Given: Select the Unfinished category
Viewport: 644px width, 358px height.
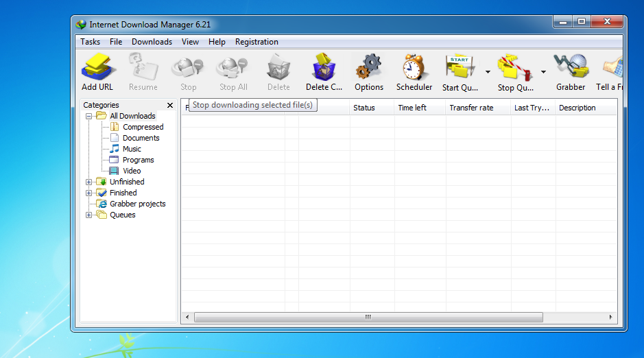Looking at the screenshot, I should pyautogui.click(x=127, y=182).
